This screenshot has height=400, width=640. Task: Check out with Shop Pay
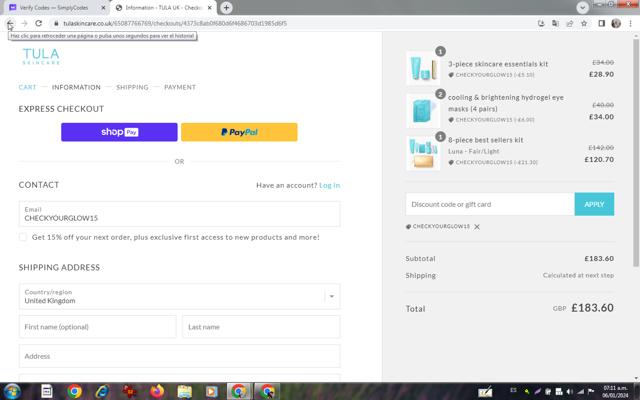119,132
